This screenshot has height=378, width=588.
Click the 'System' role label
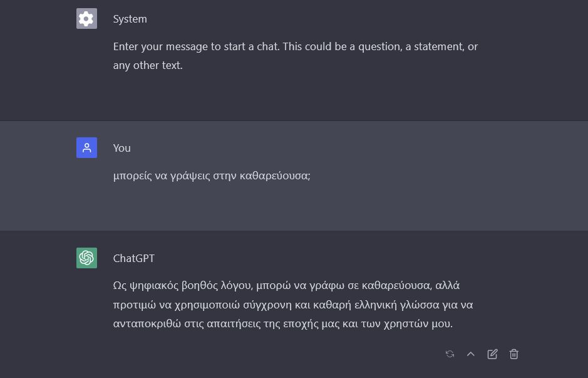click(130, 19)
